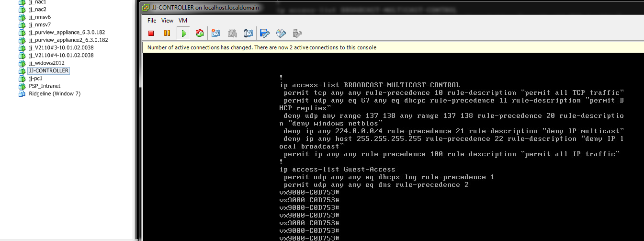Select the jj_V2110#4-10.01.02.0038 VM
The image size is (644, 241).
point(61,55)
